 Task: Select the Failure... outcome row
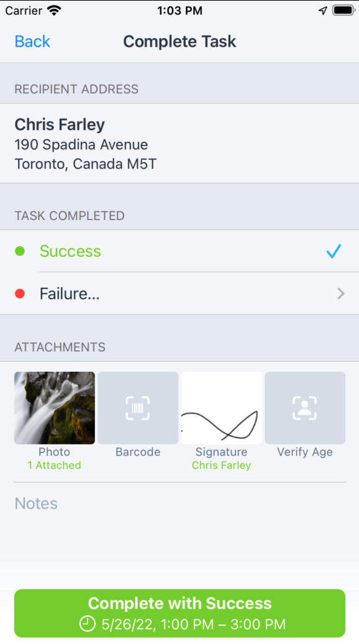pyautogui.click(x=179, y=293)
